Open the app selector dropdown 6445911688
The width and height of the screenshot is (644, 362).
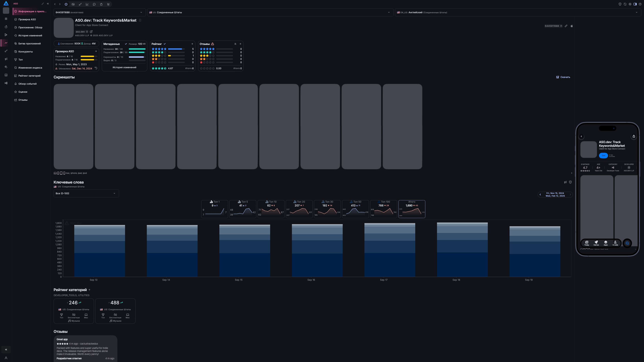(x=99, y=12)
